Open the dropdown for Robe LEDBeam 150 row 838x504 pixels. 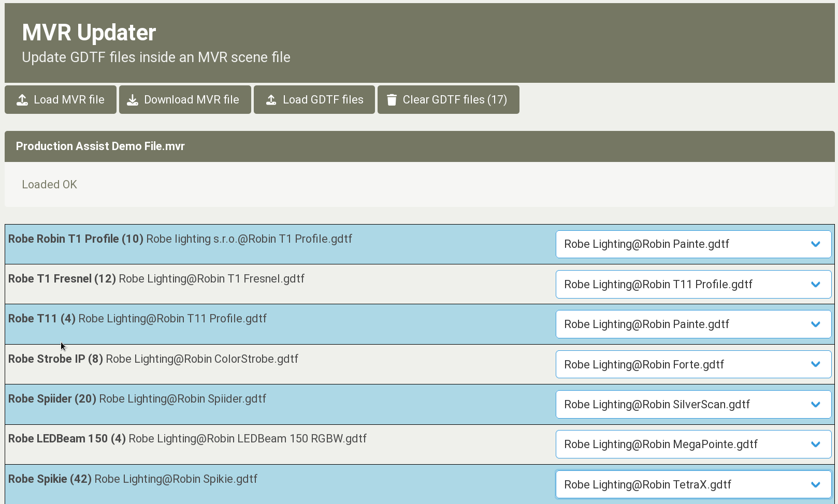(693, 444)
